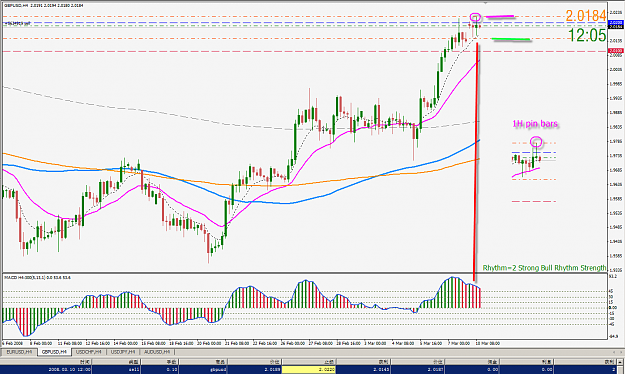Click the green 12:05 countdown label
Viewport: 625px width, 374px height.
[x=587, y=35]
